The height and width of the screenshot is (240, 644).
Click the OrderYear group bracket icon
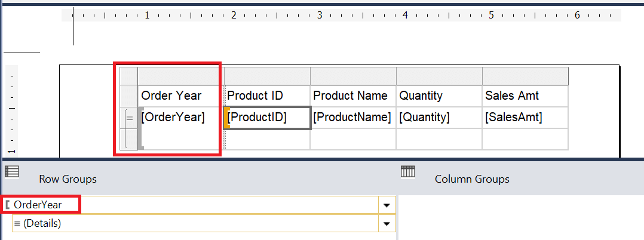[x=8, y=204]
